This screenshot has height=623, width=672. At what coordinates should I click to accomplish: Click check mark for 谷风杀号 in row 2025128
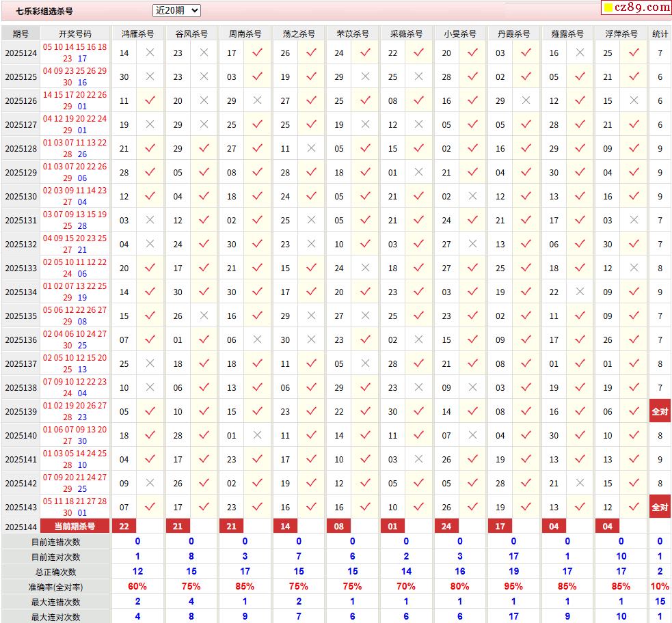point(204,148)
